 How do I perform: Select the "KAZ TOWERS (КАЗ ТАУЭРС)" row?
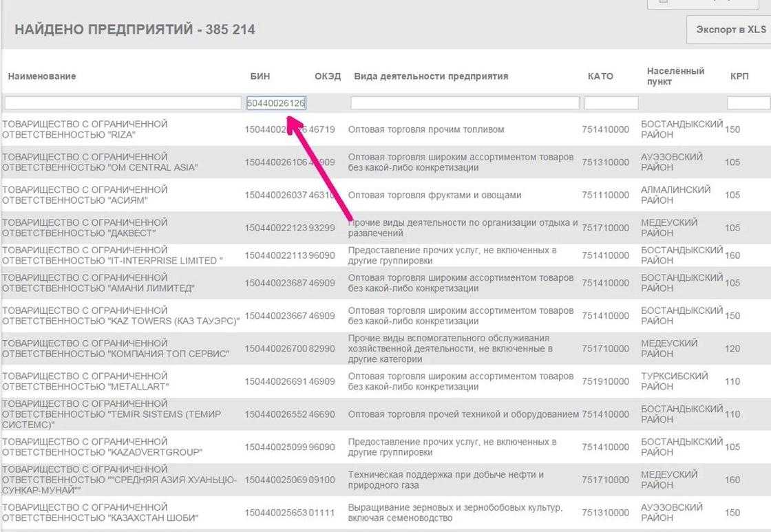point(385,316)
